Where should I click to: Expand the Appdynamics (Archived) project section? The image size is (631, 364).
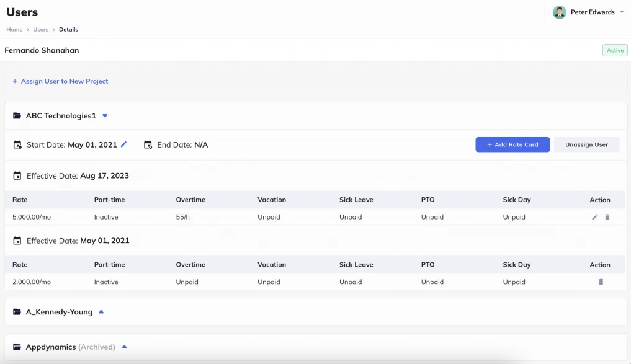(124, 347)
